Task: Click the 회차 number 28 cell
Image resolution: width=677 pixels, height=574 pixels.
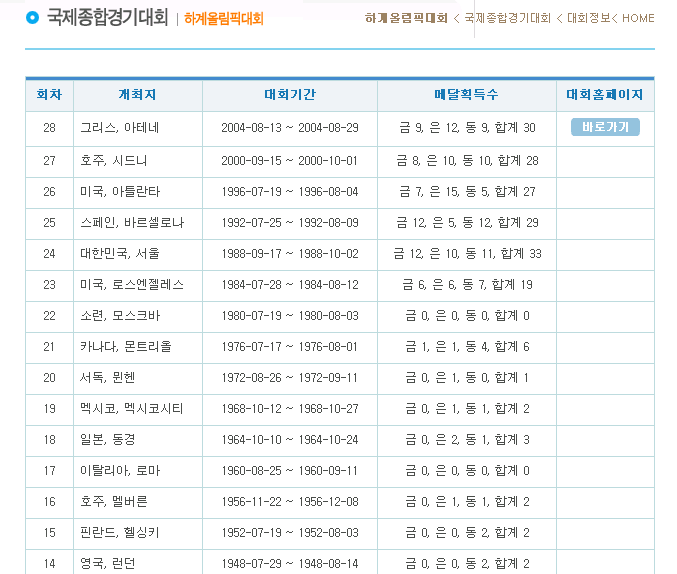Action: click(49, 128)
